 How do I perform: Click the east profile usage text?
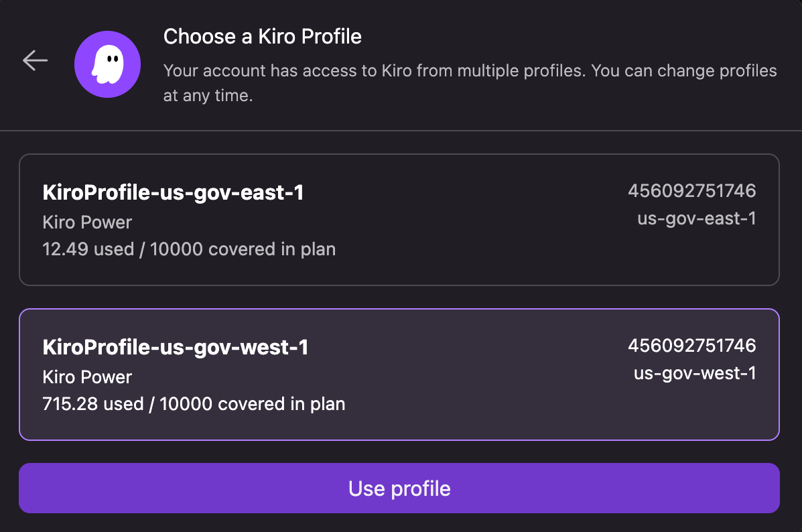(189, 249)
